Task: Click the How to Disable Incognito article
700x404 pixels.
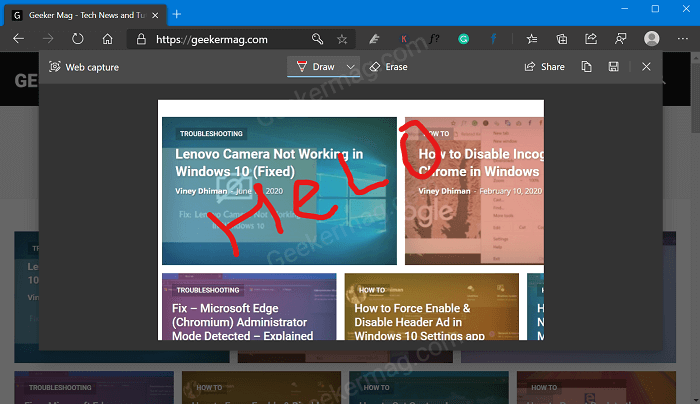Action: point(481,162)
